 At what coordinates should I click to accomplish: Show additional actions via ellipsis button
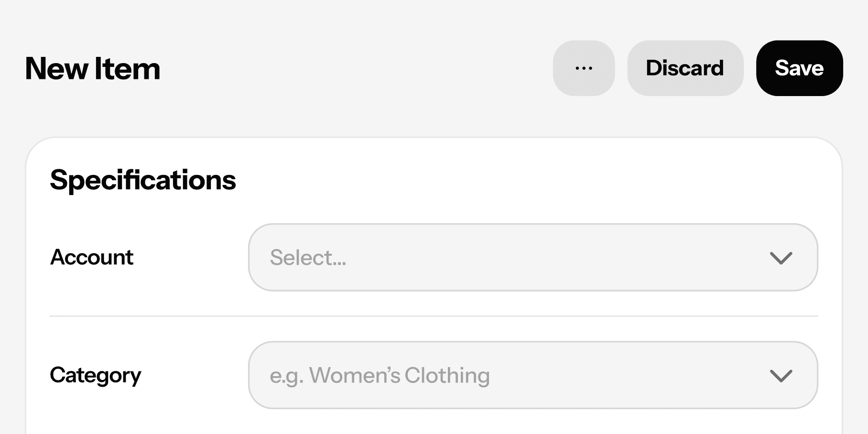point(584,68)
